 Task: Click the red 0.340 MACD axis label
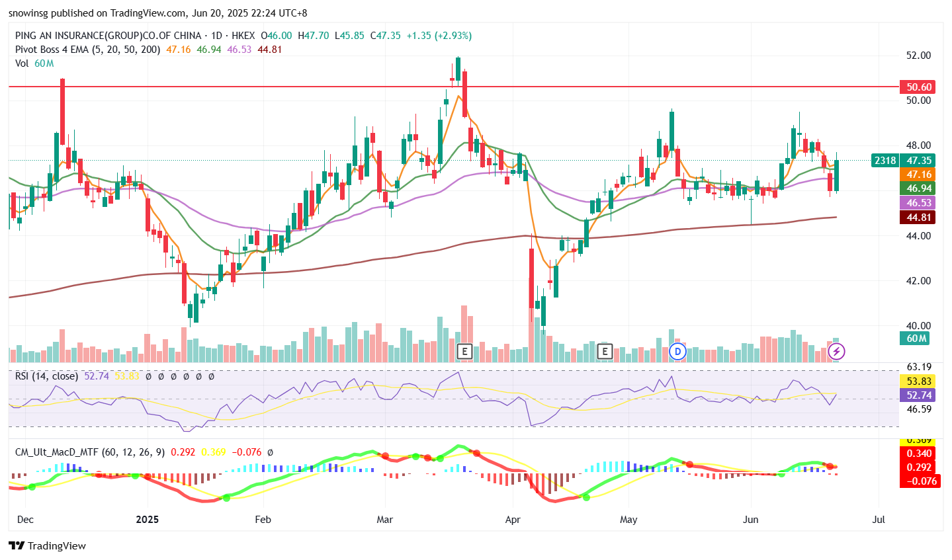918,453
